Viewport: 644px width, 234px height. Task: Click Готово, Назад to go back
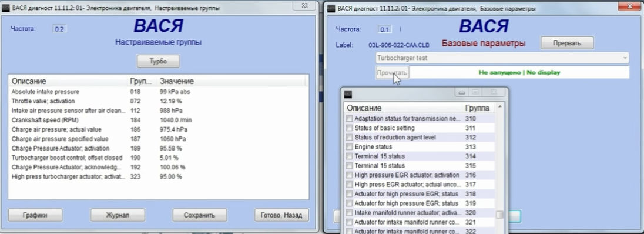click(x=281, y=215)
